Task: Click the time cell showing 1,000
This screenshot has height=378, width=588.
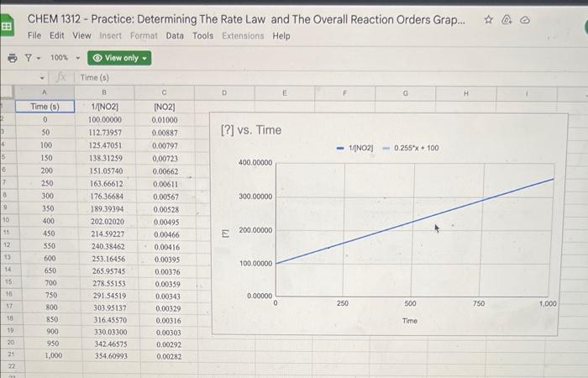Action: pyautogui.click(x=53, y=355)
